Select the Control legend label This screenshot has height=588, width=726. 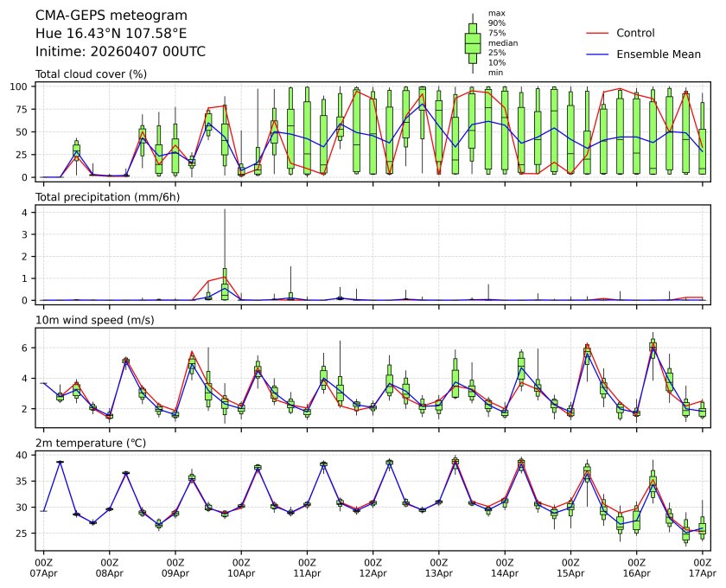[x=635, y=33]
